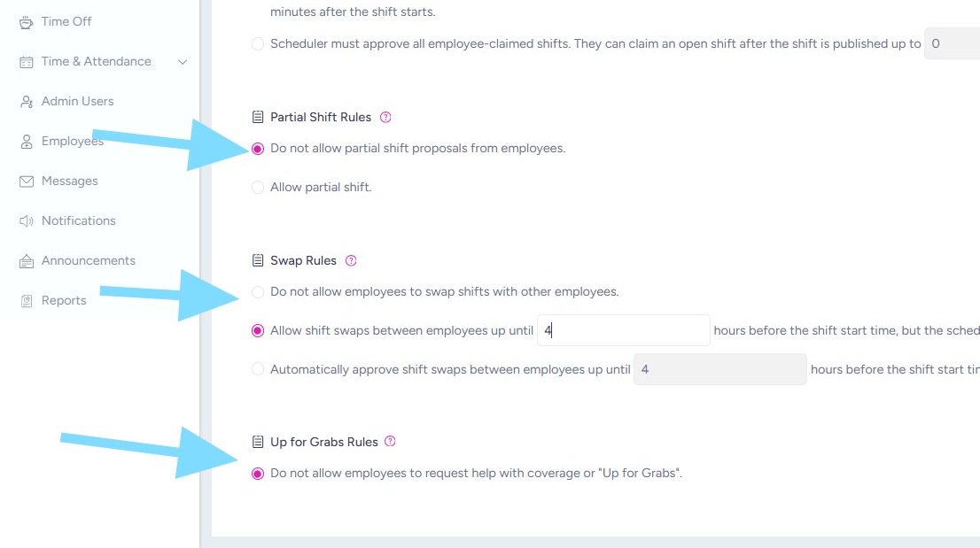Select "Do not allow employees to swap shifts"
The image size is (980, 548).
pos(258,292)
